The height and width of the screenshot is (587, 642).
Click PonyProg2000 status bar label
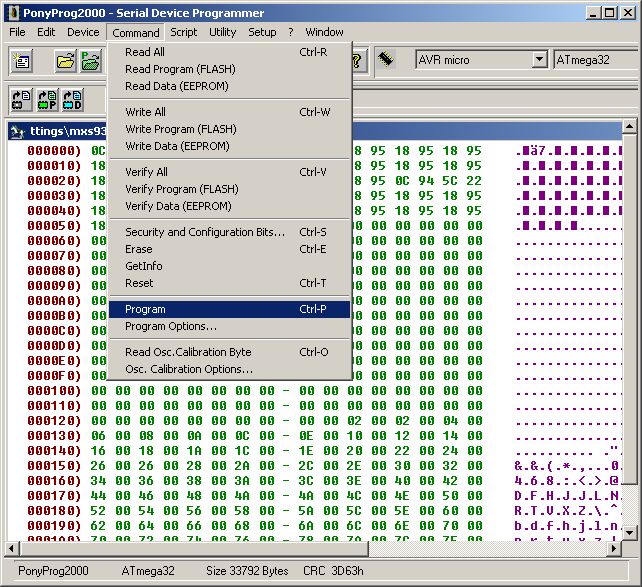click(53, 571)
